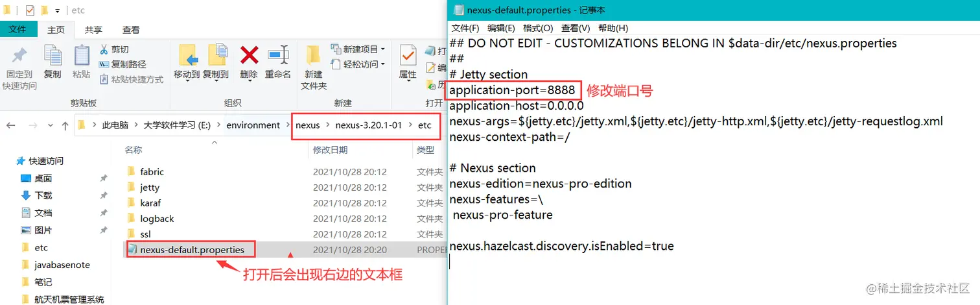Open 航天机票管理系统 folder in navigation pane
The image size is (980, 305).
(x=69, y=299)
